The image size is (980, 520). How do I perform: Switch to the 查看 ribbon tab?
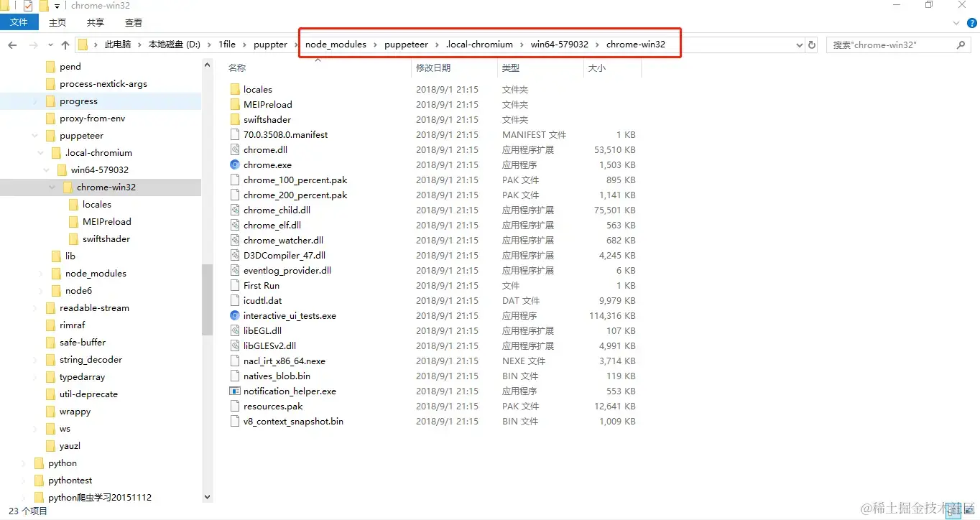point(134,23)
